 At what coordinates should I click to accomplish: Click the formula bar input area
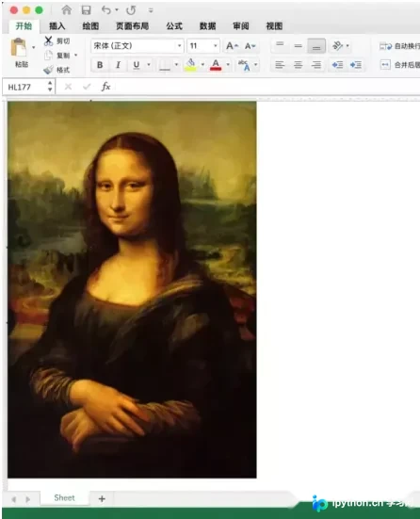(x=267, y=87)
